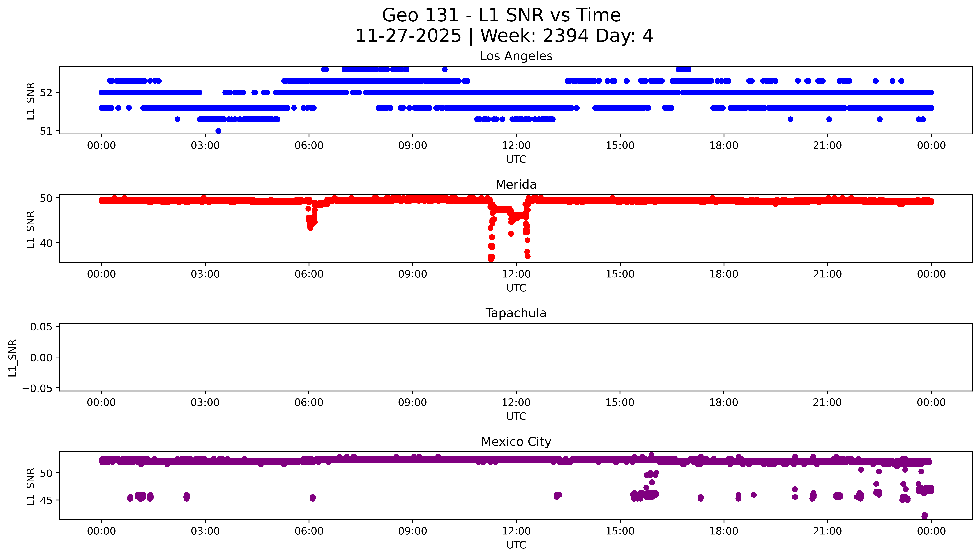
Task: Click the 0.05 y-tick label on Tapachula plot
Action: point(41,327)
